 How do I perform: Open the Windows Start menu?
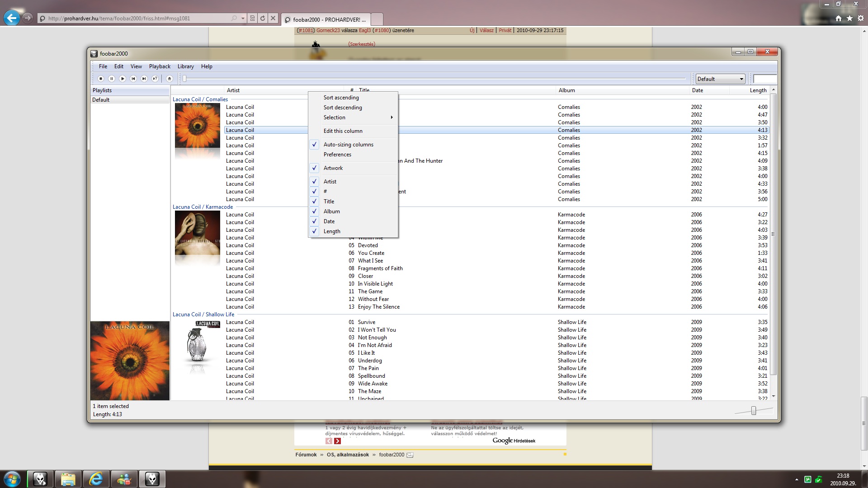point(12,479)
